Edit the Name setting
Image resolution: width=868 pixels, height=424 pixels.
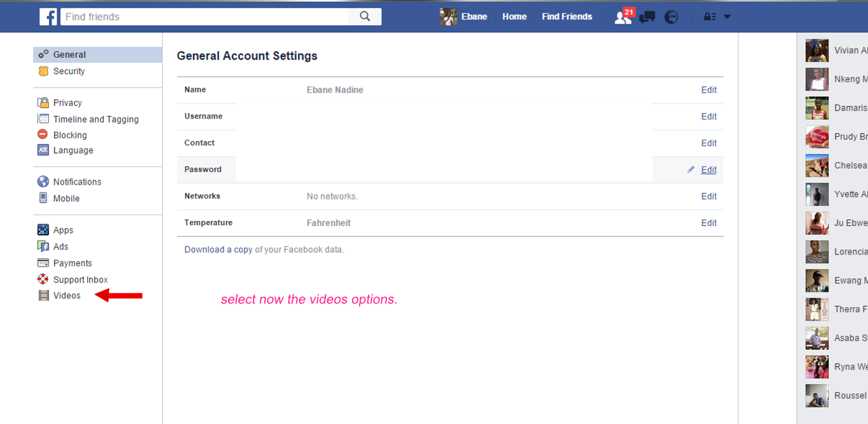tap(709, 90)
